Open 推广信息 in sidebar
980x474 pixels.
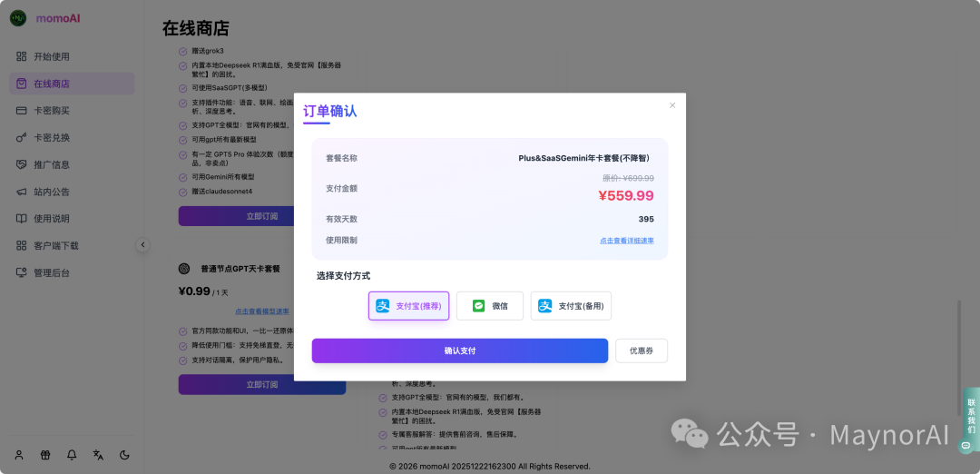[x=72, y=164]
